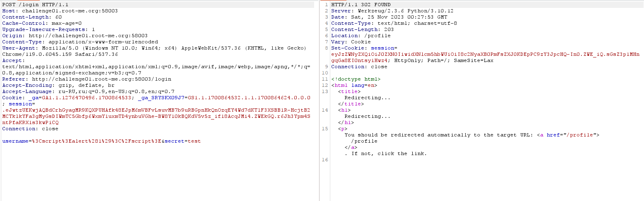Click the 'Cookie: _ga=' header line
This screenshot has height=201, width=644.
click(x=156, y=98)
